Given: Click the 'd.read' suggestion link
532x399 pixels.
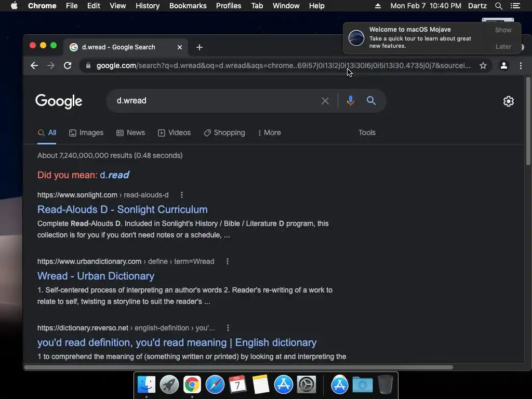Looking at the screenshot, I should pyautogui.click(x=115, y=175).
